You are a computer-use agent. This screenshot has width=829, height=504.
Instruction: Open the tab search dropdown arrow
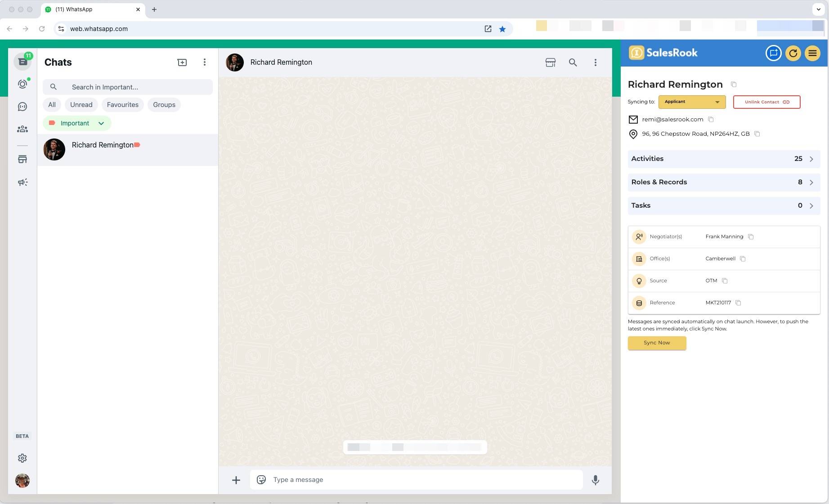pos(819,9)
